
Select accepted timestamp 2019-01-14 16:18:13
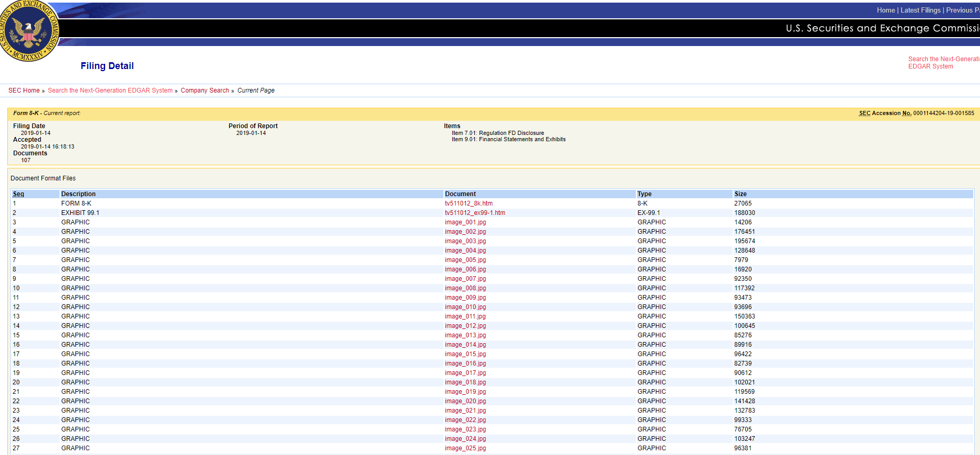pyautogui.click(x=48, y=146)
